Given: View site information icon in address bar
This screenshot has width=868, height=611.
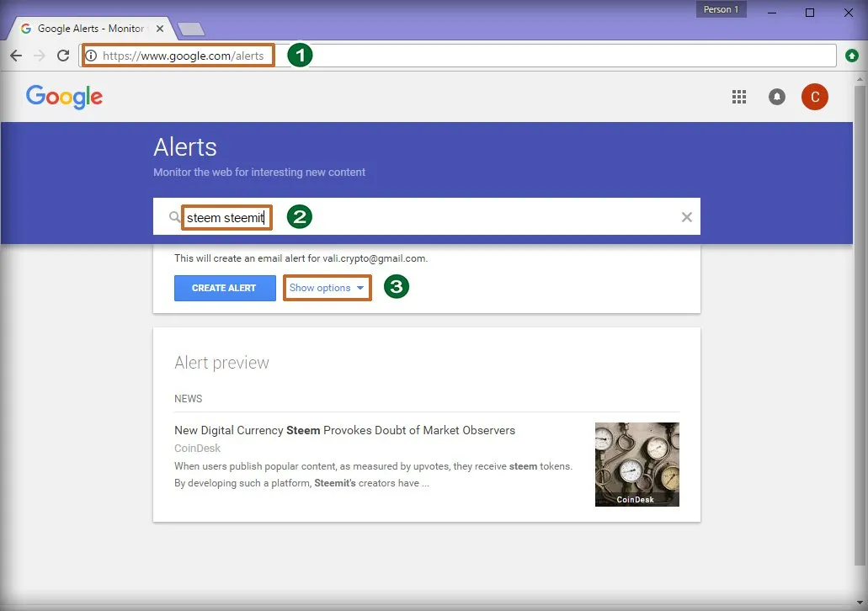Looking at the screenshot, I should [91, 56].
